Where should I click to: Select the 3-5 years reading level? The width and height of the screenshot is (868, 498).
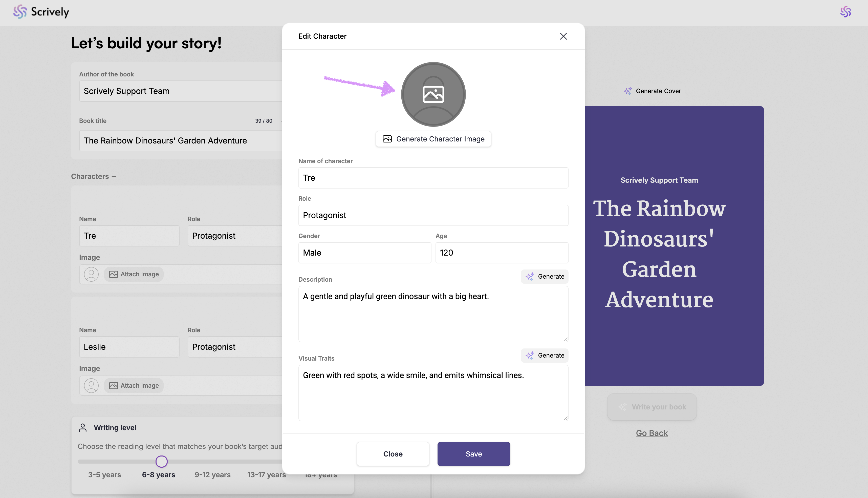pyautogui.click(x=105, y=475)
